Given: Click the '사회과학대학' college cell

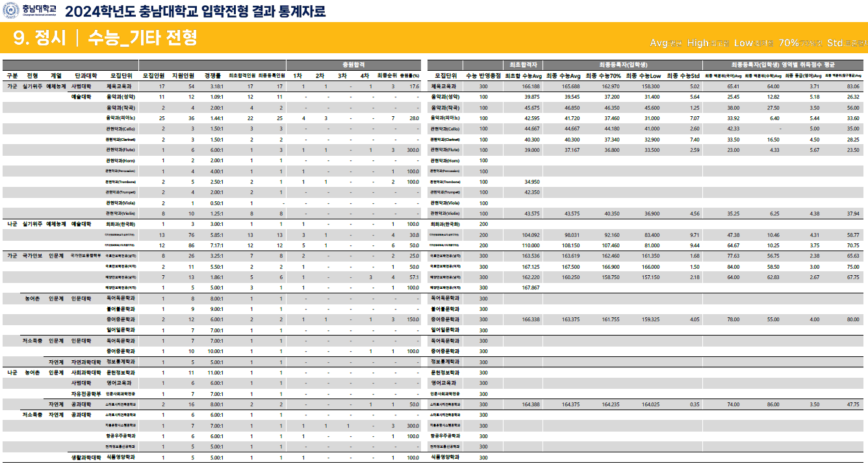Looking at the screenshot, I should point(86,373).
